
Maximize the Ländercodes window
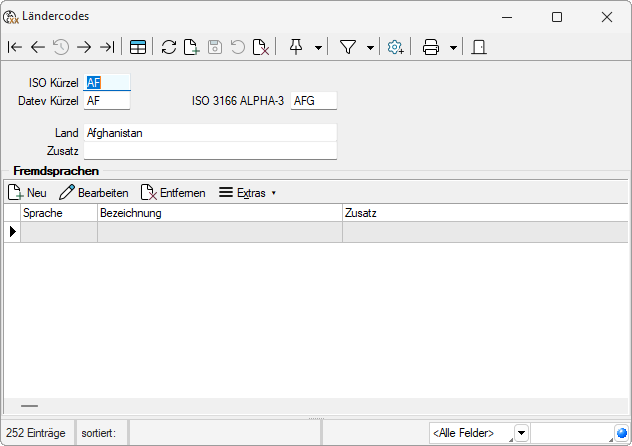pos(557,17)
